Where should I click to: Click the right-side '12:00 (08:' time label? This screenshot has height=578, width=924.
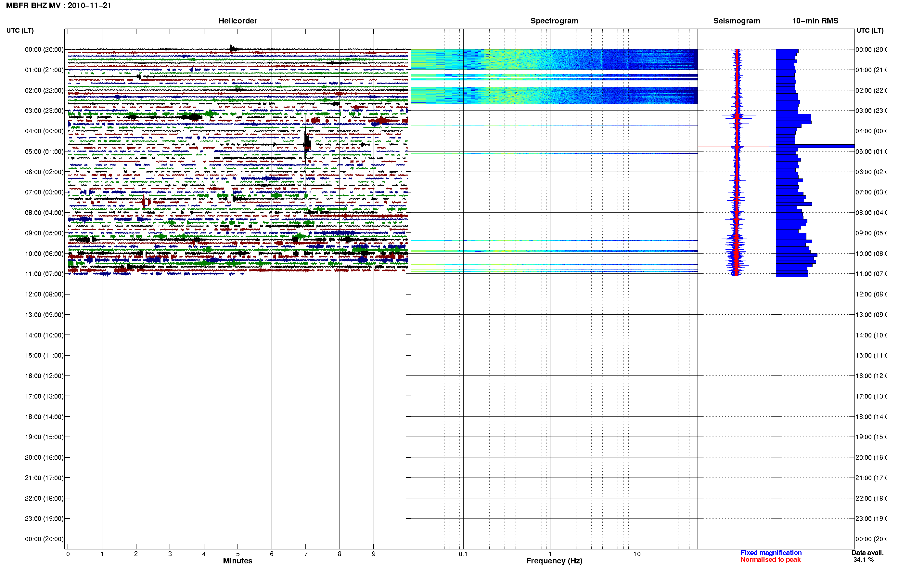tap(871, 294)
